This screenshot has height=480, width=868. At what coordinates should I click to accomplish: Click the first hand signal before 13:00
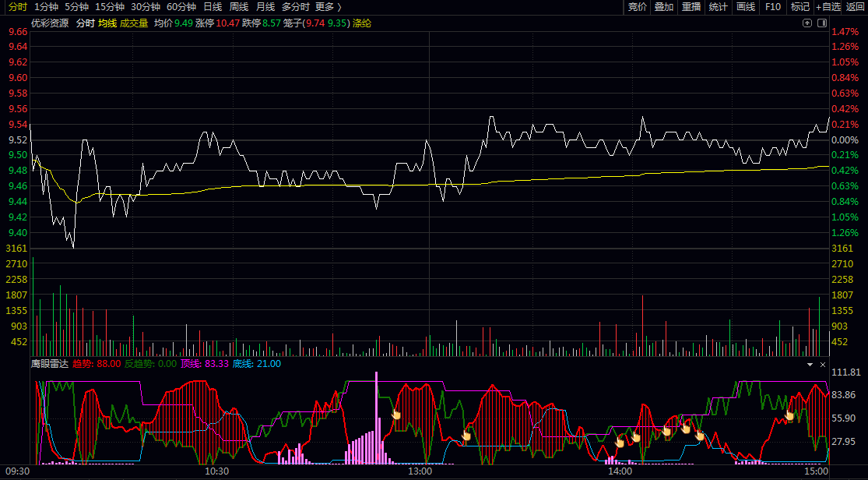[395, 414]
